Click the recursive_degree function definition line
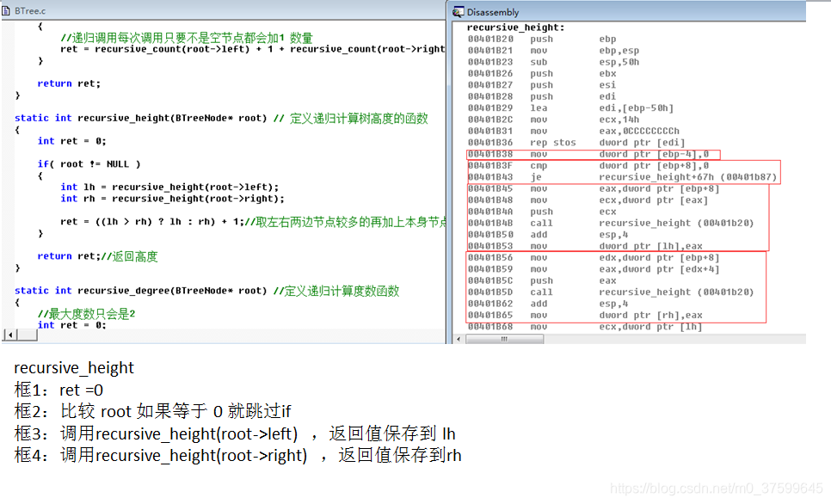The image size is (831, 504). pos(206,291)
